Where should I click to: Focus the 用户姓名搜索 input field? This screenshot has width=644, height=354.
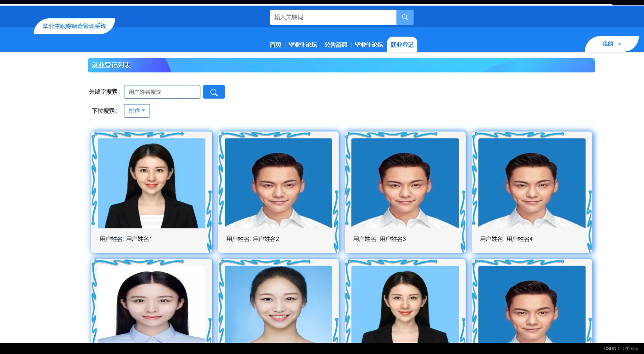(162, 92)
